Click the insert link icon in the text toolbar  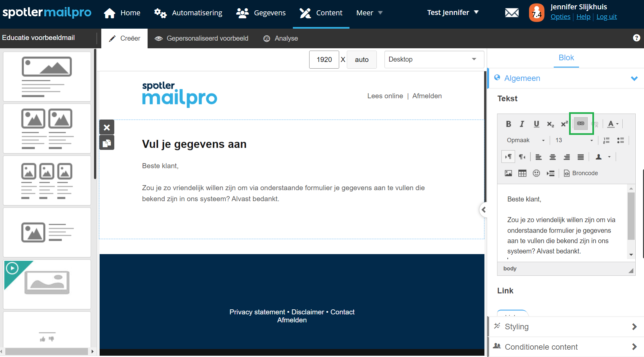[x=581, y=124]
